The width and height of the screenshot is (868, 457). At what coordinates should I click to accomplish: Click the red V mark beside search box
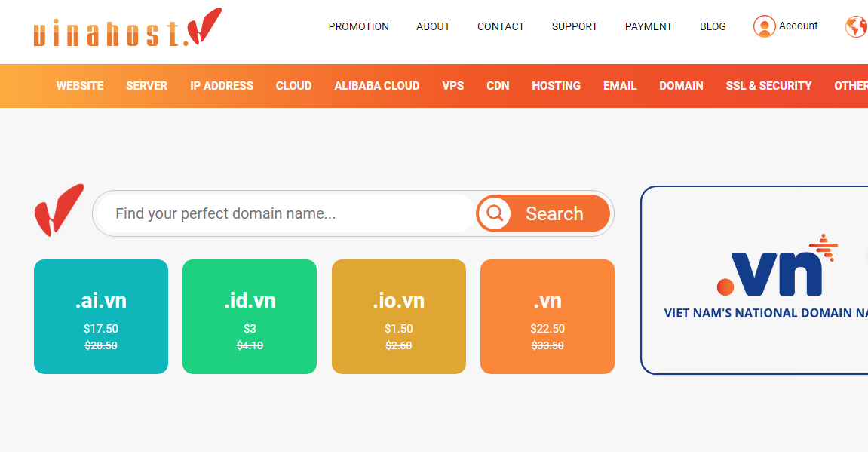point(60,210)
